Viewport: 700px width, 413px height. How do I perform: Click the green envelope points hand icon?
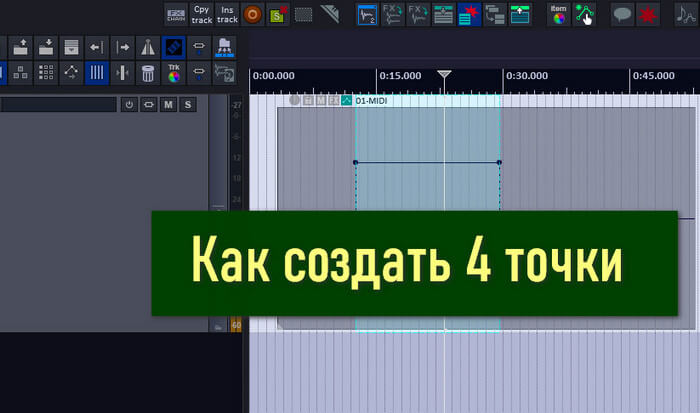[584, 15]
